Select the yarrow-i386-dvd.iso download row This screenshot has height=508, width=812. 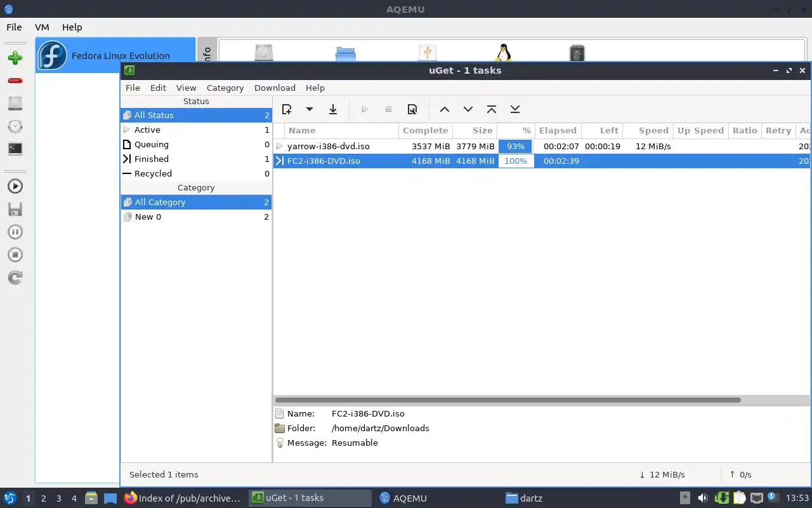pos(542,146)
